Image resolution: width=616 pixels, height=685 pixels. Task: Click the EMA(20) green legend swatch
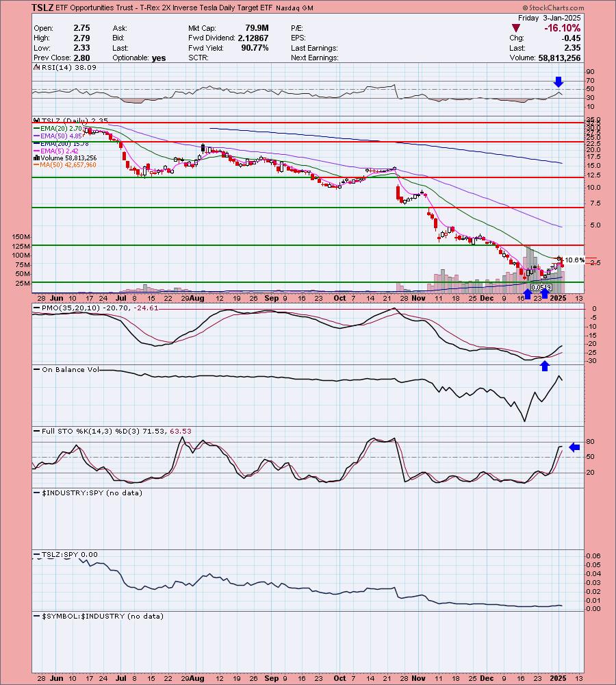click(x=37, y=129)
